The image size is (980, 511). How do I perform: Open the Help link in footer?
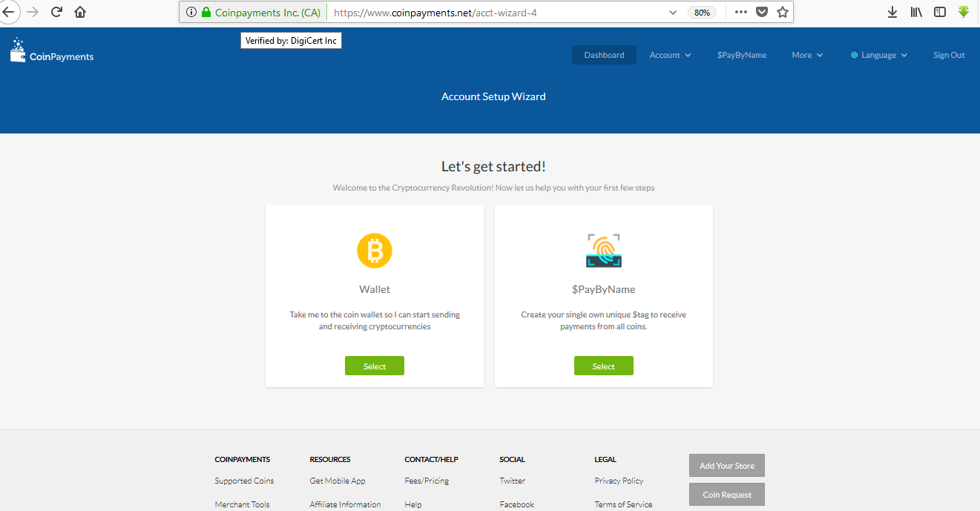click(x=413, y=504)
